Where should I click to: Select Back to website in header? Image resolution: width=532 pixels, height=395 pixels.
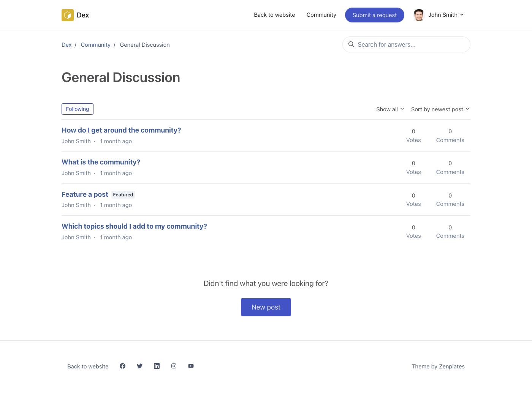[x=274, y=15]
